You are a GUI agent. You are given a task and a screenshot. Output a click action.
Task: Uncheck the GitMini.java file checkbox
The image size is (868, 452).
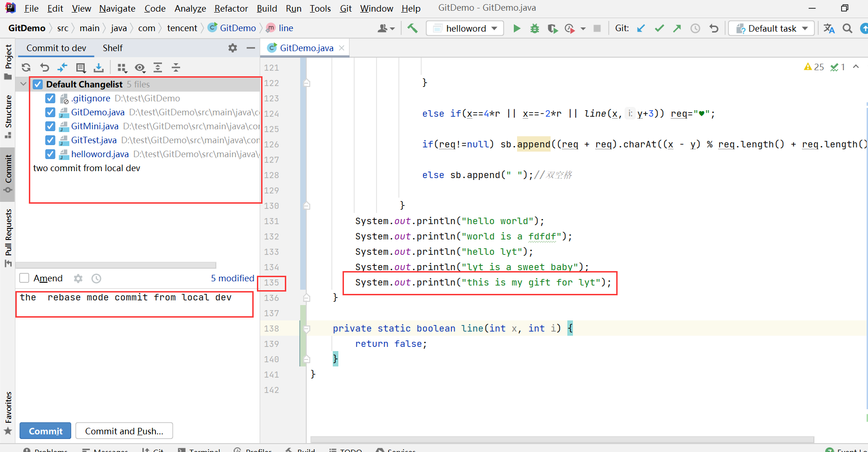pyautogui.click(x=50, y=126)
